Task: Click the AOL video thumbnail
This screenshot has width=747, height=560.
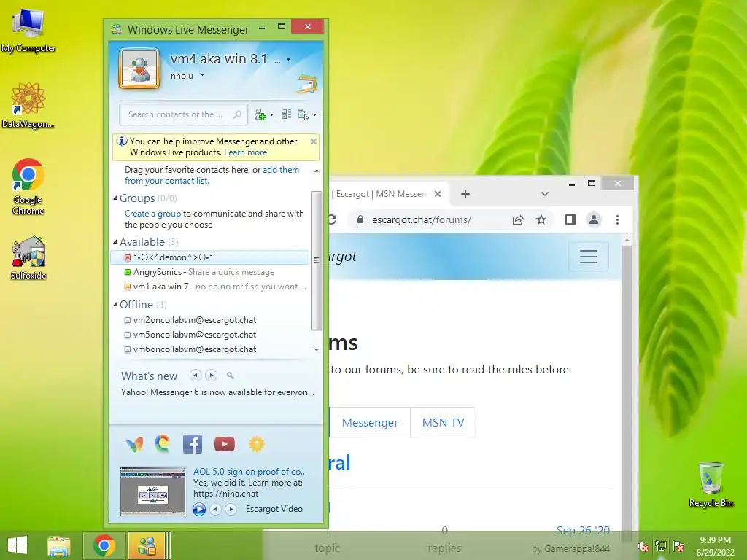Action: (153, 491)
